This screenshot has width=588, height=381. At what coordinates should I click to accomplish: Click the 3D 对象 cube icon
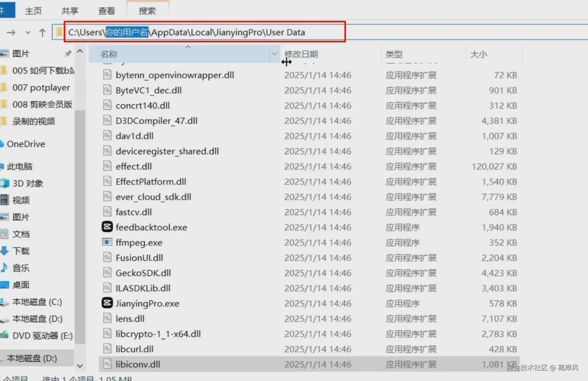[5, 183]
